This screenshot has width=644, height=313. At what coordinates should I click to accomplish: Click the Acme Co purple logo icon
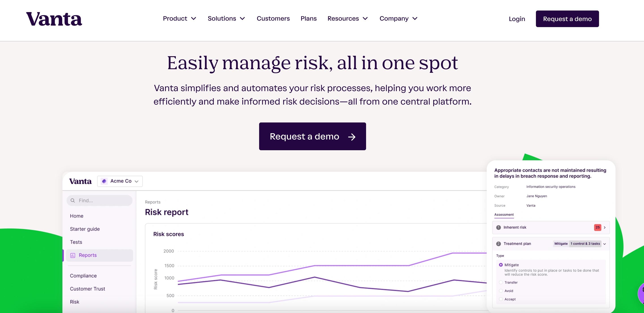click(104, 181)
